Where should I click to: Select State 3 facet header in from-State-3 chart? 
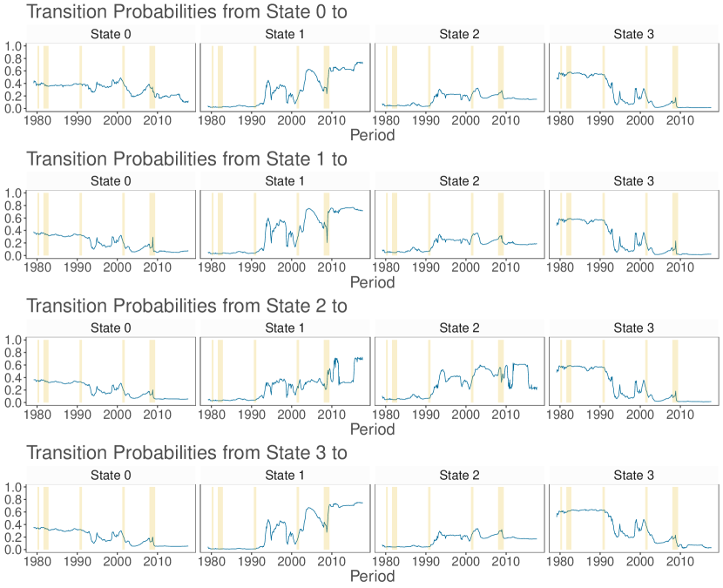click(x=632, y=476)
